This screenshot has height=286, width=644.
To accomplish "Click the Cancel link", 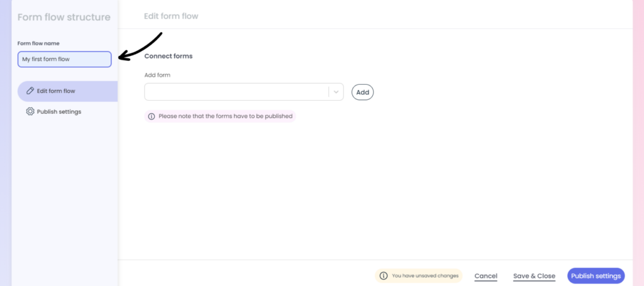I will (x=486, y=276).
